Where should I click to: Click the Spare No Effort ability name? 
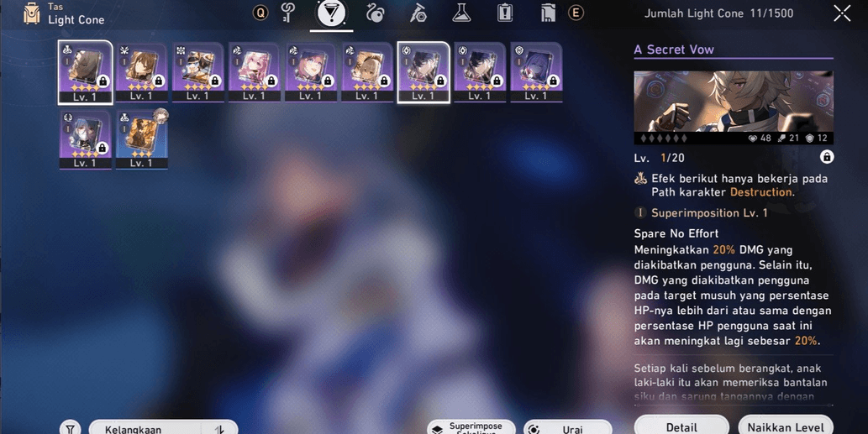pyautogui.click(x=676, y=233)
